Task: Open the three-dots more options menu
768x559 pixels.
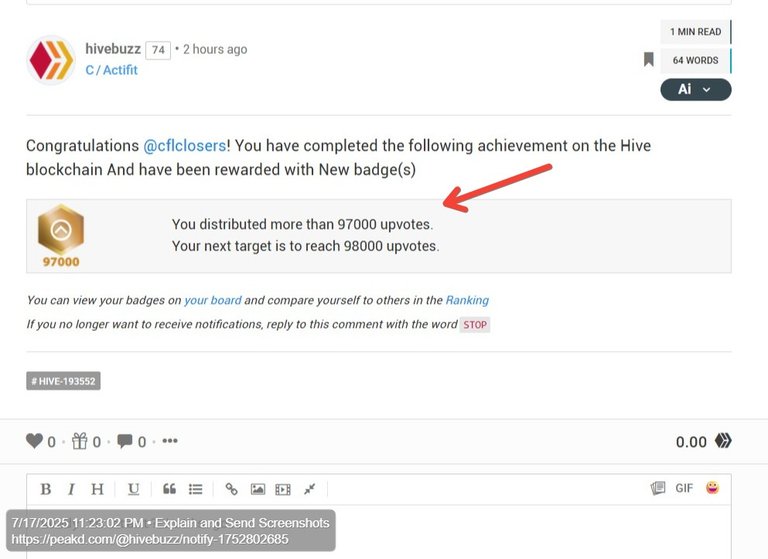Action: point(170,440)
